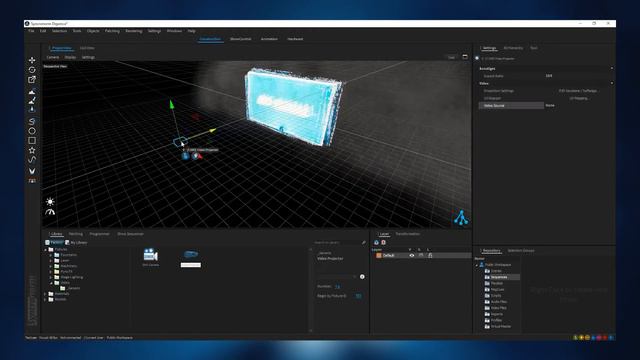640x360 pixels.
Task: Select the V-shaped tool in left toolbar
Action: 32,171
